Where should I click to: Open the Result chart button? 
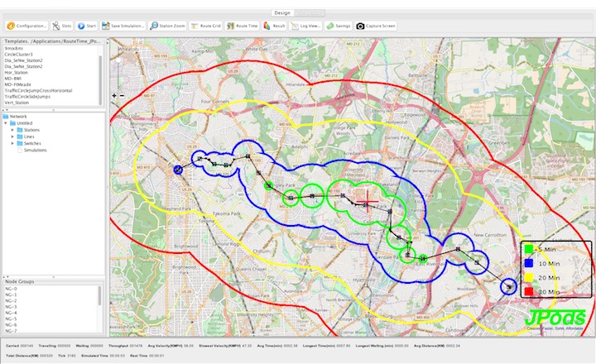pyautogui.click(x=274, y=26)
